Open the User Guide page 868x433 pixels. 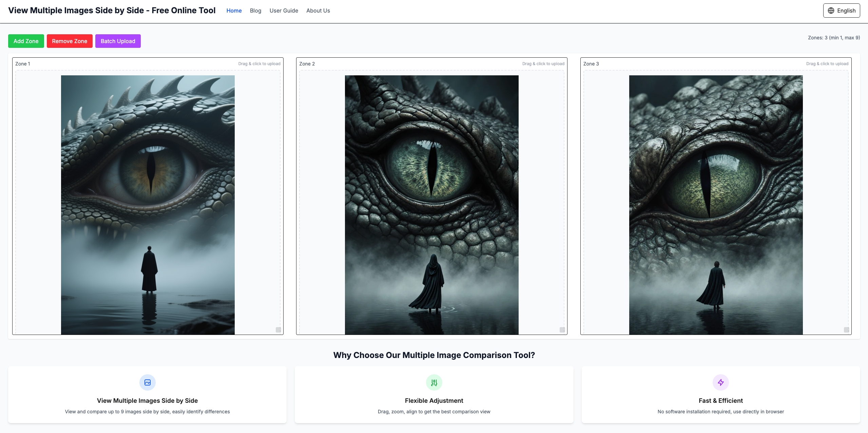pyautogui.click(x=284, y=11)
